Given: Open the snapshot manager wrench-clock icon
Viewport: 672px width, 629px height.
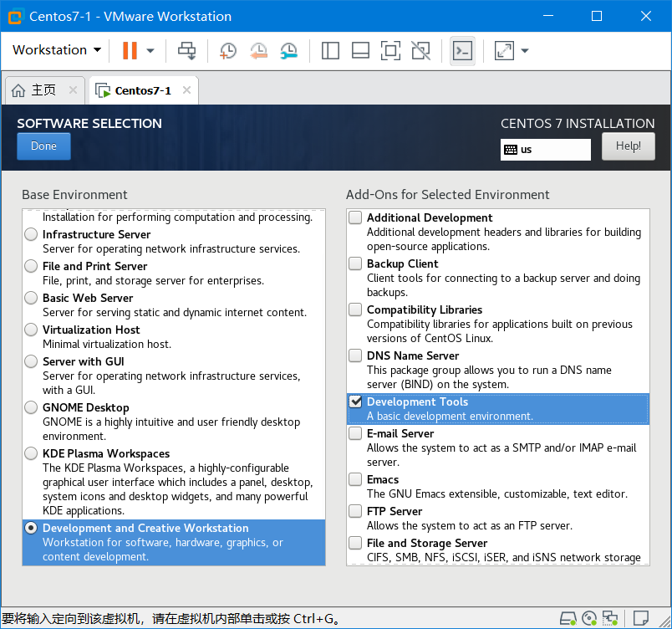Looking at the screenshot, I should tap(289, 50).
